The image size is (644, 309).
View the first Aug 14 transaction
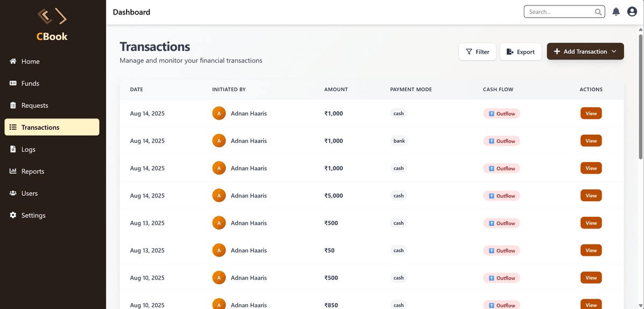(x=591, y=113)
